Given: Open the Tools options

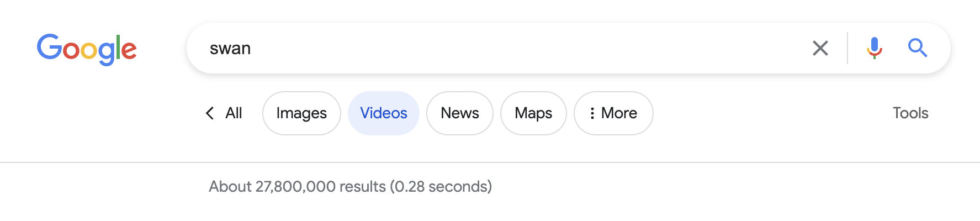Looking at the screenshot, I should pyautogui.click(x=910, y=113).
